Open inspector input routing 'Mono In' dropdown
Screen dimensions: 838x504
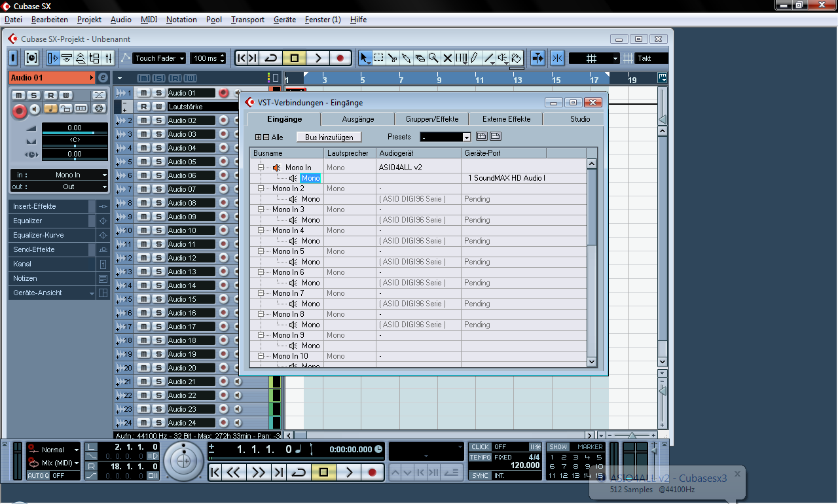(59, 175)
